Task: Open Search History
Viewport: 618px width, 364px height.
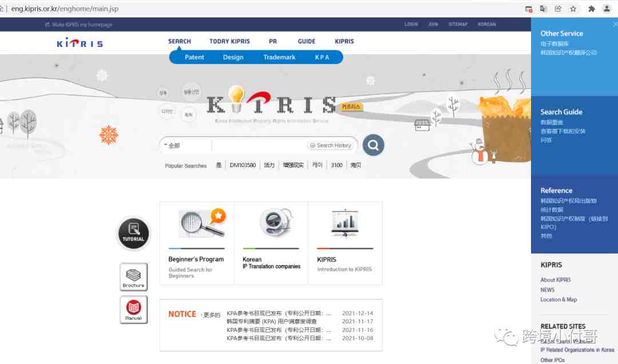Action: click(330, 145)
